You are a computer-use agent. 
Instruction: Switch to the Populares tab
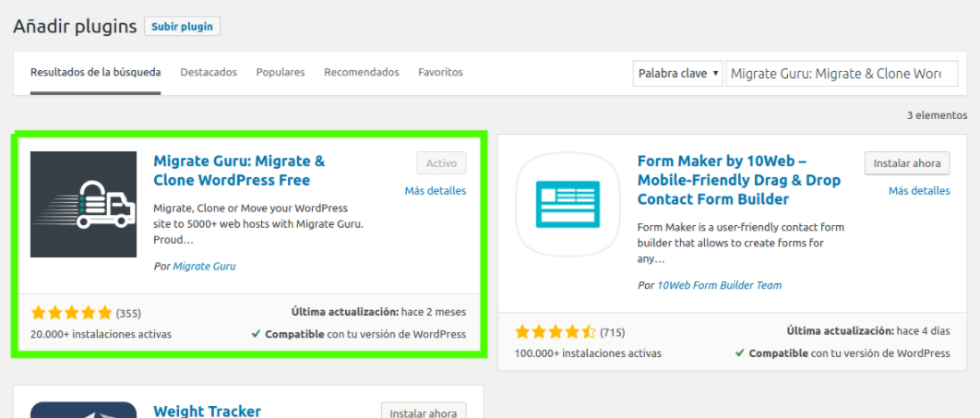pos(281,73)
